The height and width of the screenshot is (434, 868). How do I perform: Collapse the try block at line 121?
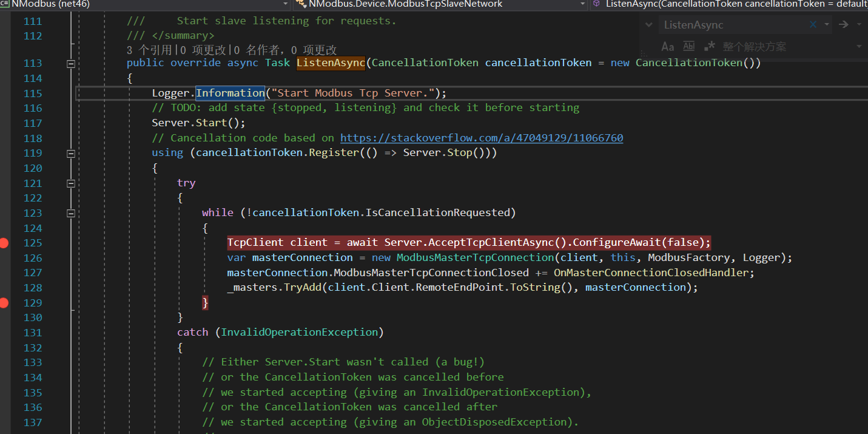71,183
